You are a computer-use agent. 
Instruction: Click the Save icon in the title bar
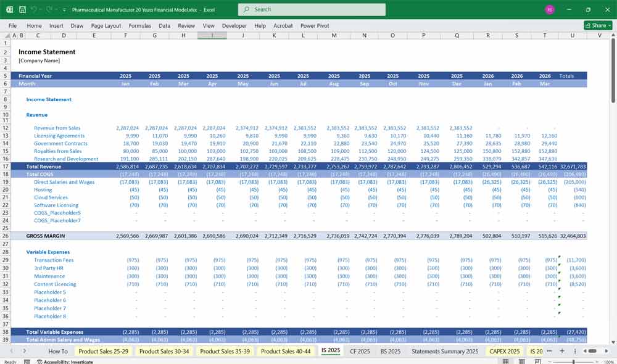point(22,9)
